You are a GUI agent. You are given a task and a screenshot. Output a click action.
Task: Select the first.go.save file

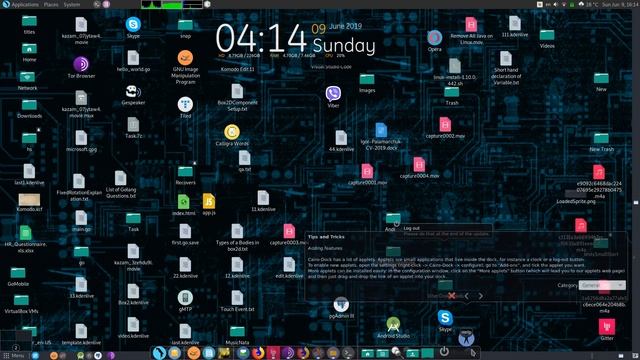point(185,231)
